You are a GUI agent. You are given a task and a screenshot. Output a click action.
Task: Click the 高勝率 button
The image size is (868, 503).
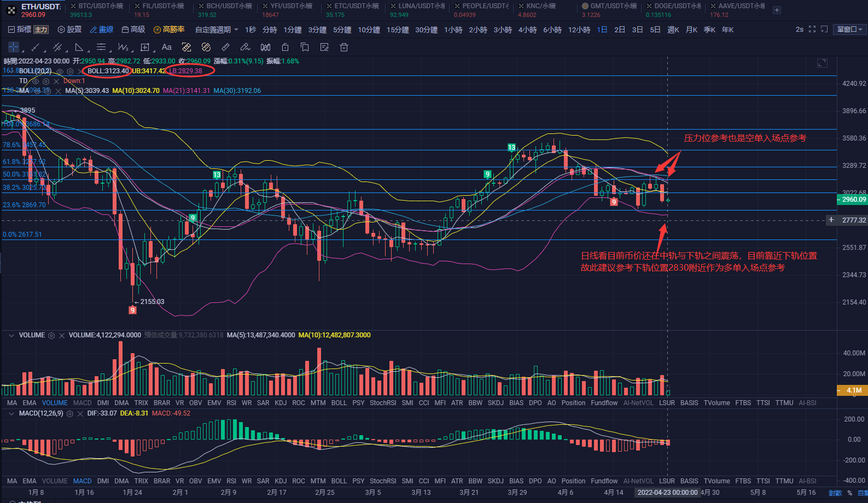tap(169, 30)
